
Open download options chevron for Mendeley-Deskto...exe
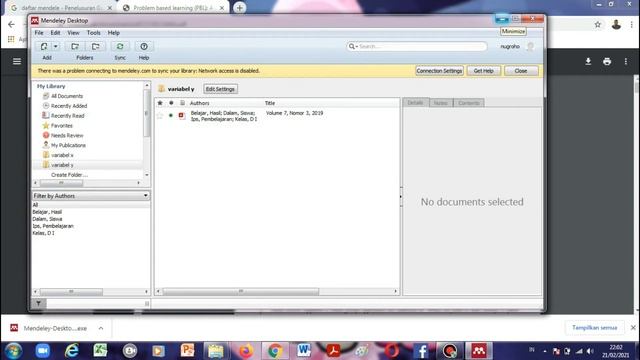(101, 328)
